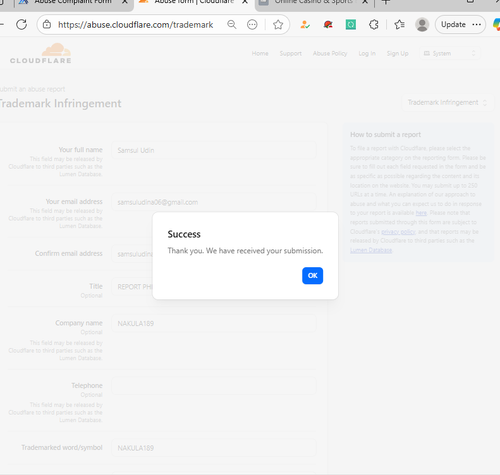The image size is (500, 475).
Task: Expand the Trademark Infringement category dropdown
Action: [447, 102]
